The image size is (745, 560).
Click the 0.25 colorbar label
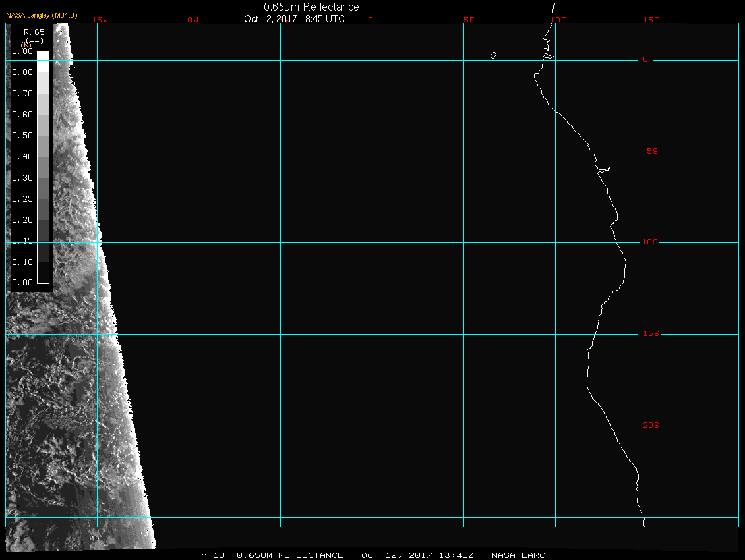coord(22,199)
